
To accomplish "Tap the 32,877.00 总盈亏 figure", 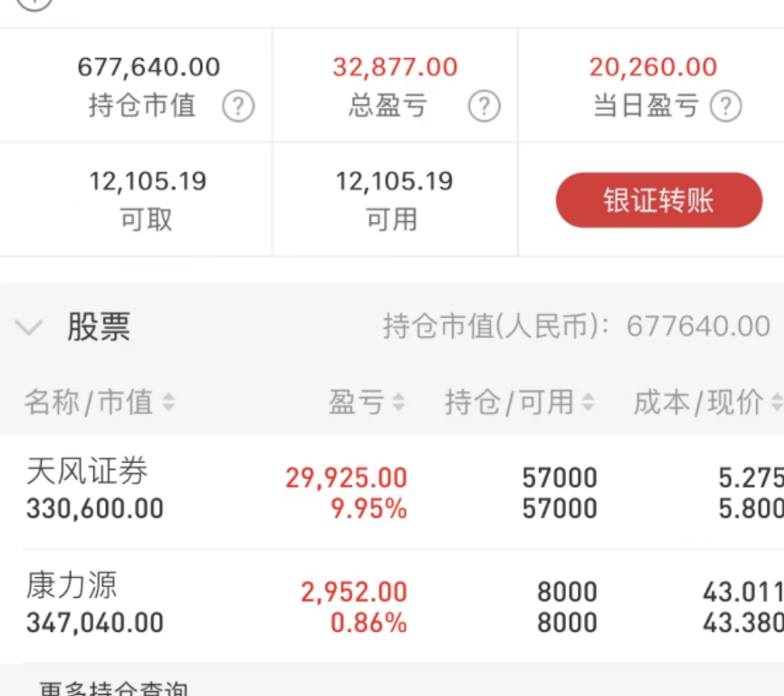I will pyautogui.click(x=396, y=67).
